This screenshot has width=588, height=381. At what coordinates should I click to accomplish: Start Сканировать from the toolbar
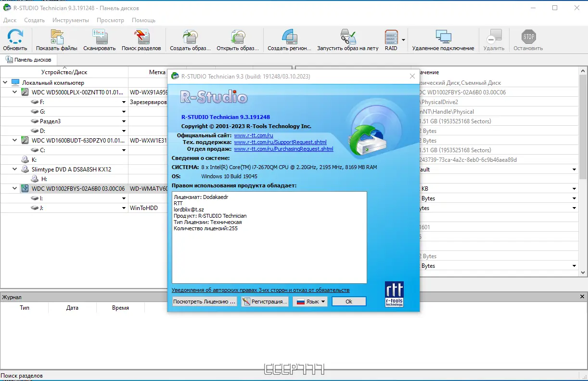coord(100,37)
